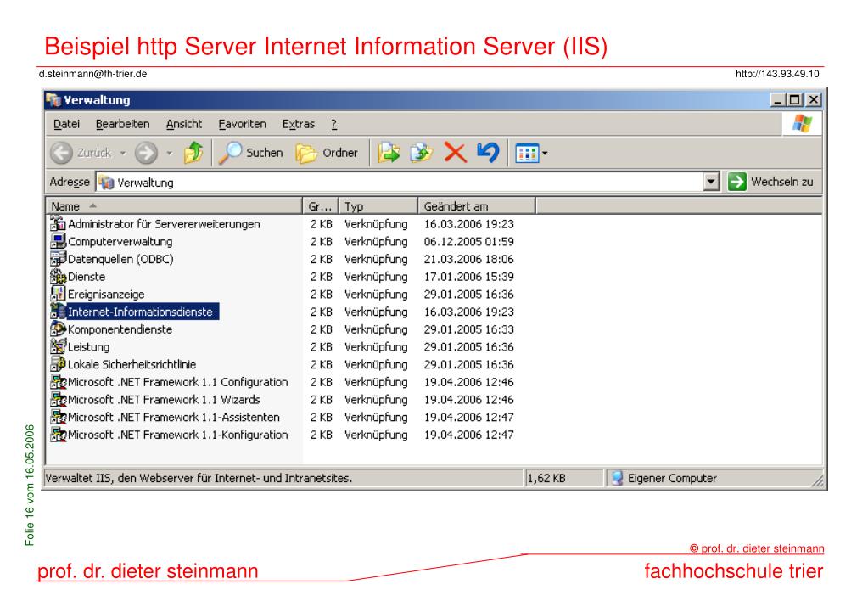The image size is (868, 601).
Task: Sort by Geändert am column header
Action: 477,206
